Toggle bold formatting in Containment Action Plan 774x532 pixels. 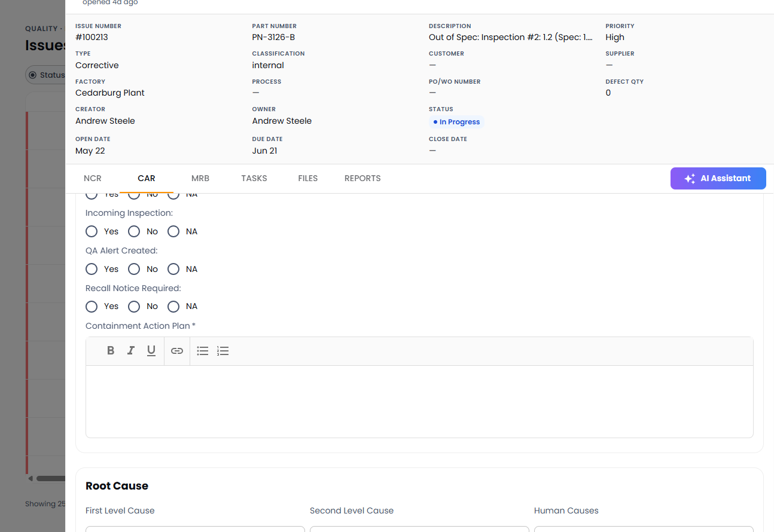[x=111, y=351]
